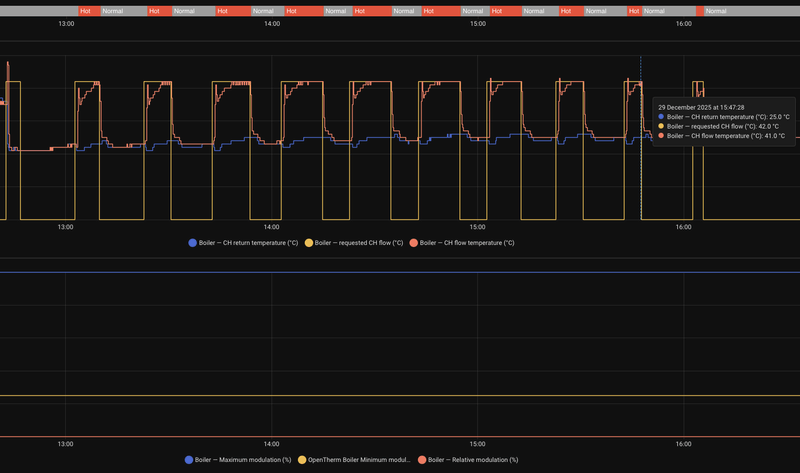This screenshot has height=473, width=800.
Task: Click the Boiler — Maximum modulation legend label
Action: click(243, 460)
